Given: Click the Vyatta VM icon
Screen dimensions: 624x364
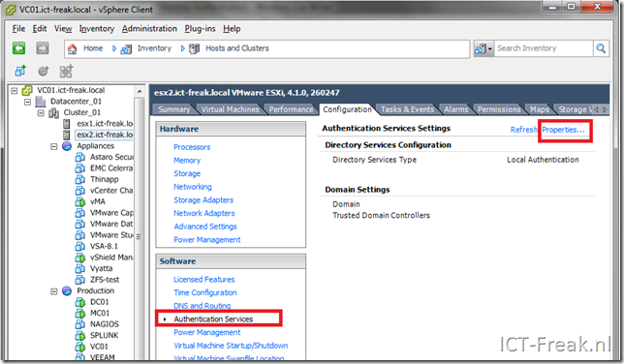Looking at the screenshot, I should pyautogui.click(x=80, y=268).
